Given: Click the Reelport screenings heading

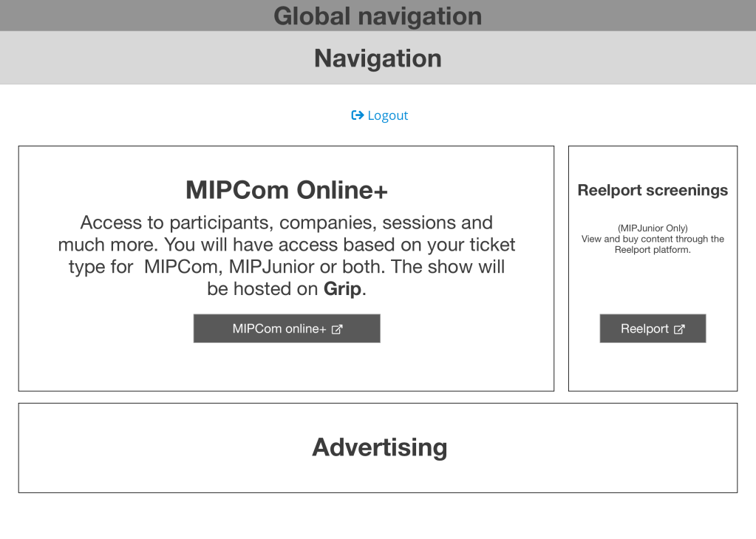Looking at the screenshot, I should [653, 191].
